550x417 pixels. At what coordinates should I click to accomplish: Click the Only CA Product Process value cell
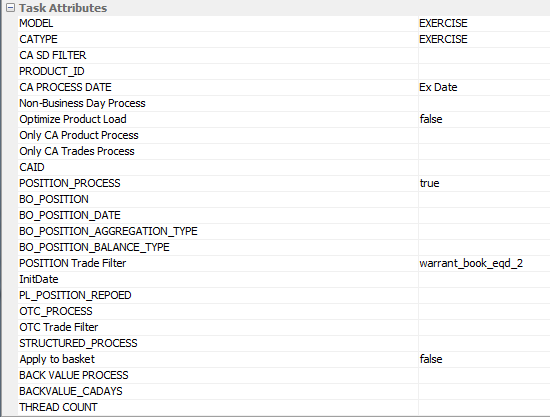[484, 135]
